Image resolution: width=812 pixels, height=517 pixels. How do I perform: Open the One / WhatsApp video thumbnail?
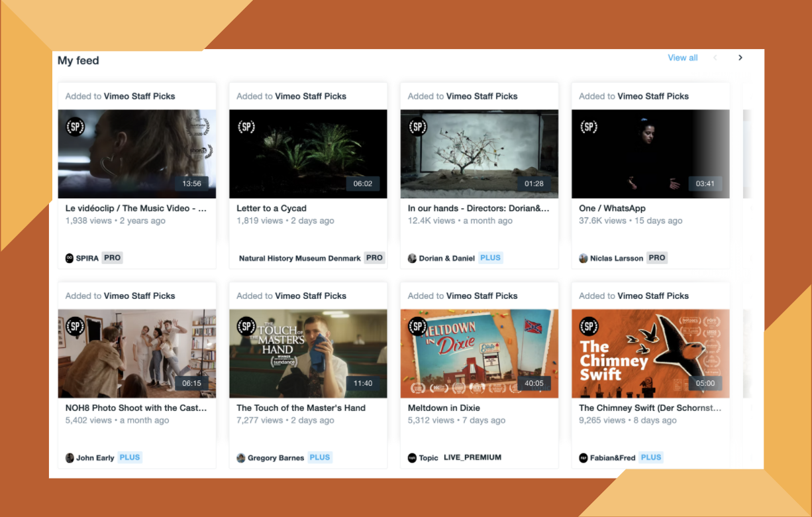coord(650,154)
